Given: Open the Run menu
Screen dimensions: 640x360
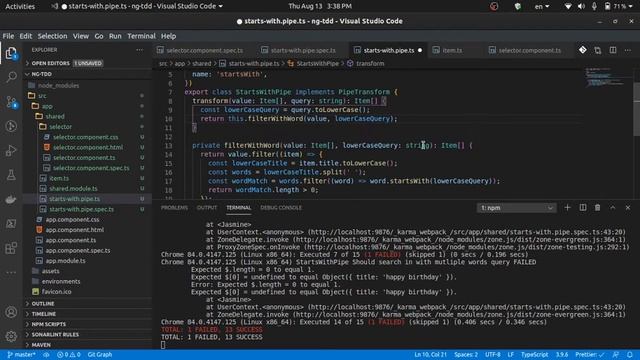Looking at the screenshot, I should click(115, 36).
